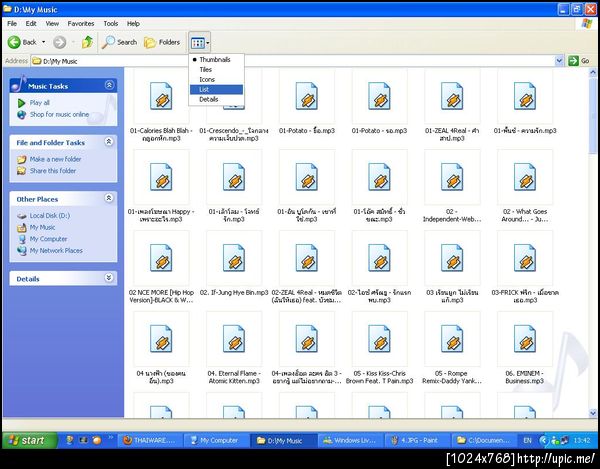Choose List view from the menu
Screen dimensions: 600x469
pos(216,90)
